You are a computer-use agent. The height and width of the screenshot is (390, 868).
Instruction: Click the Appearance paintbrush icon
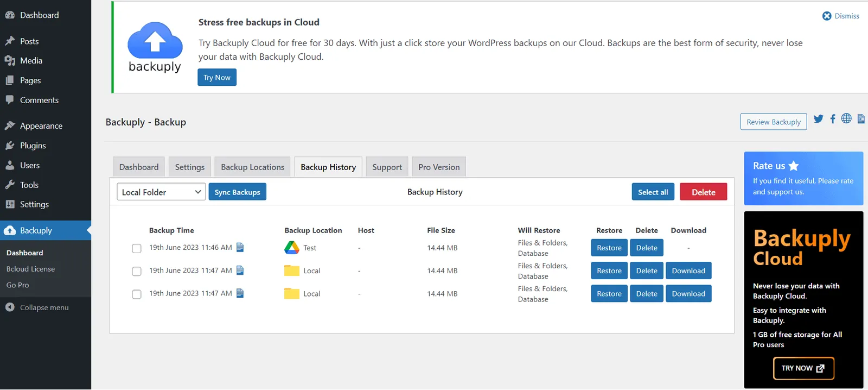tap(10, 125)
